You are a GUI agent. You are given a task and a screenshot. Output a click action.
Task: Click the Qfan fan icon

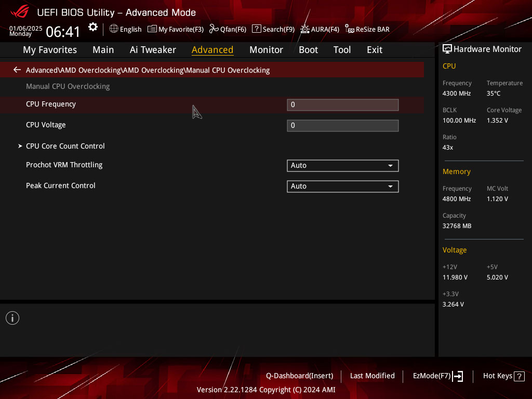tap(214, 29)
